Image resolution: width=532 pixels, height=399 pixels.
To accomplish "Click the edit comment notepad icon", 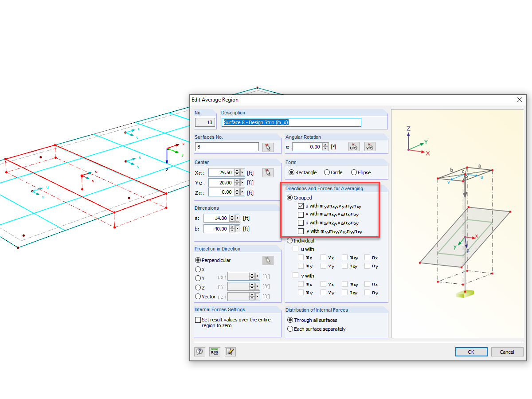I will [x=230, y=352].
